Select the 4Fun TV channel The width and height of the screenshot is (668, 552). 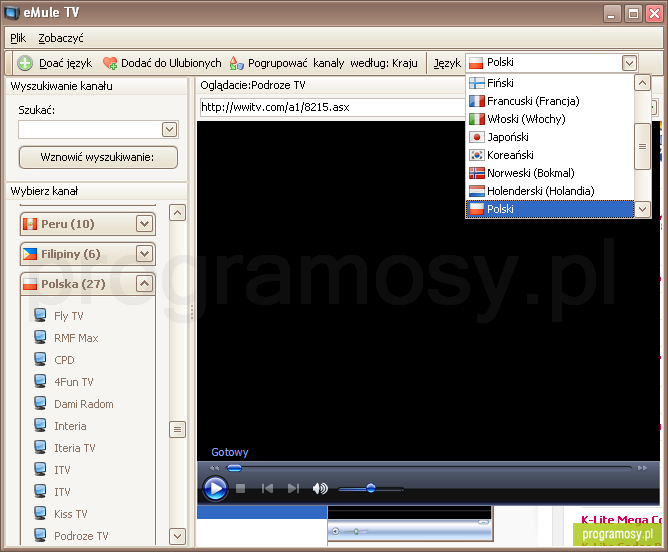(x=73, y=382)
